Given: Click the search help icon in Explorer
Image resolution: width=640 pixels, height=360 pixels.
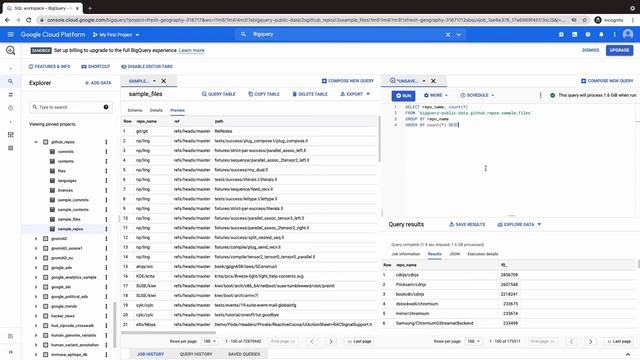Looking at the screenshot, I should 106,107.
